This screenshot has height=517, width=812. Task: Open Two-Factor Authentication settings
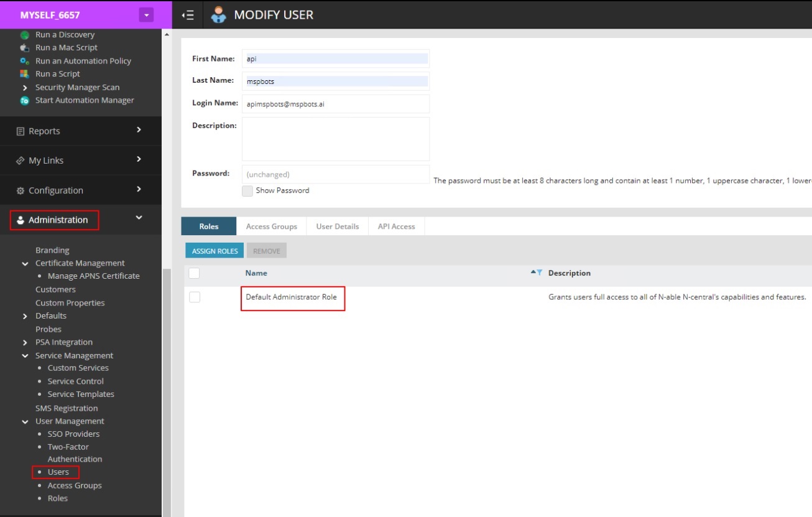75,454
